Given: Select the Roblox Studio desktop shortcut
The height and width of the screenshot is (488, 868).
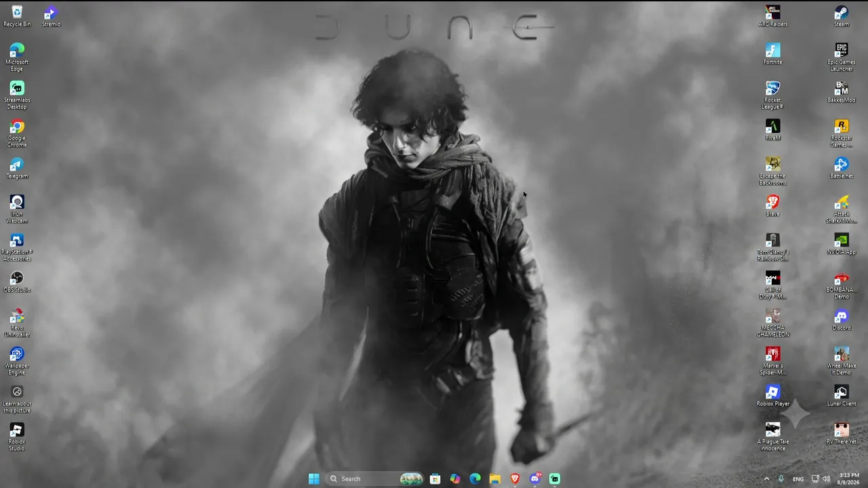Looking at the screenshot, I should click(x=17, y=437).
